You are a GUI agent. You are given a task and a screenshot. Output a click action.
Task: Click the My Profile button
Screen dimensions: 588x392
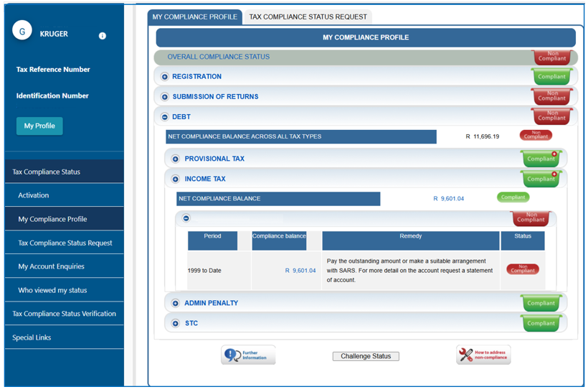(x=39, y=126)
